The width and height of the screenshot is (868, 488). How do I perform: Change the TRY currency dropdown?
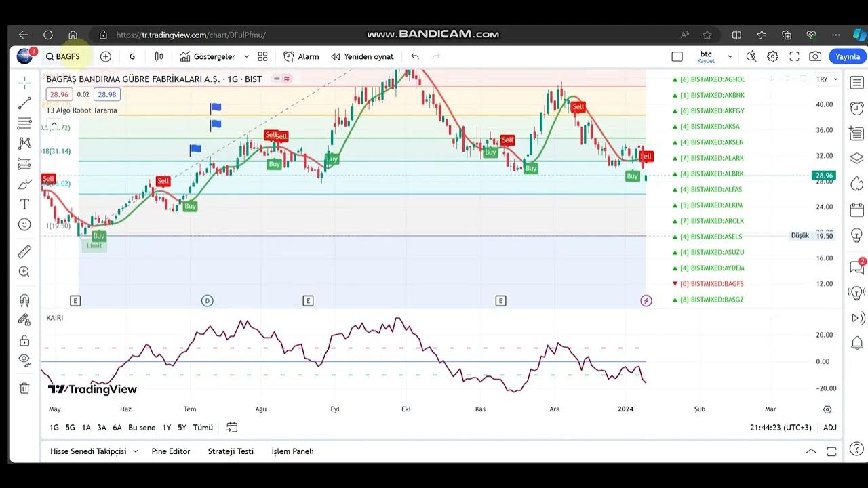pyautogui.click(x=827, y=79)
